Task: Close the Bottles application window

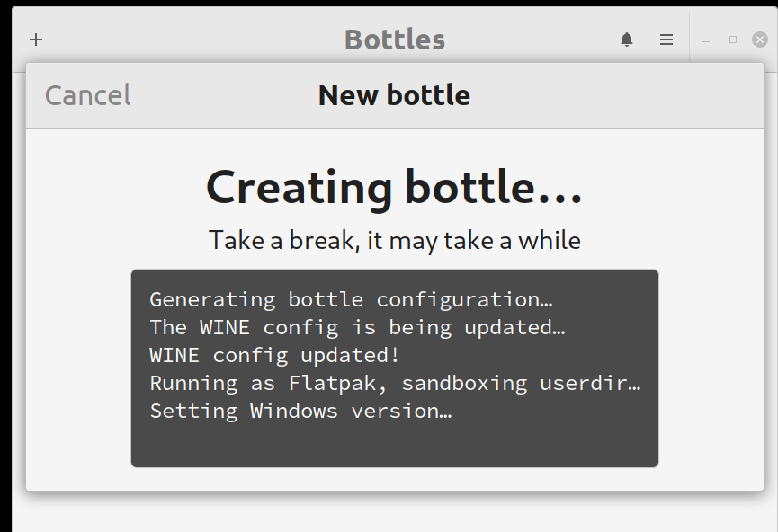Action: tap(758, 39)
